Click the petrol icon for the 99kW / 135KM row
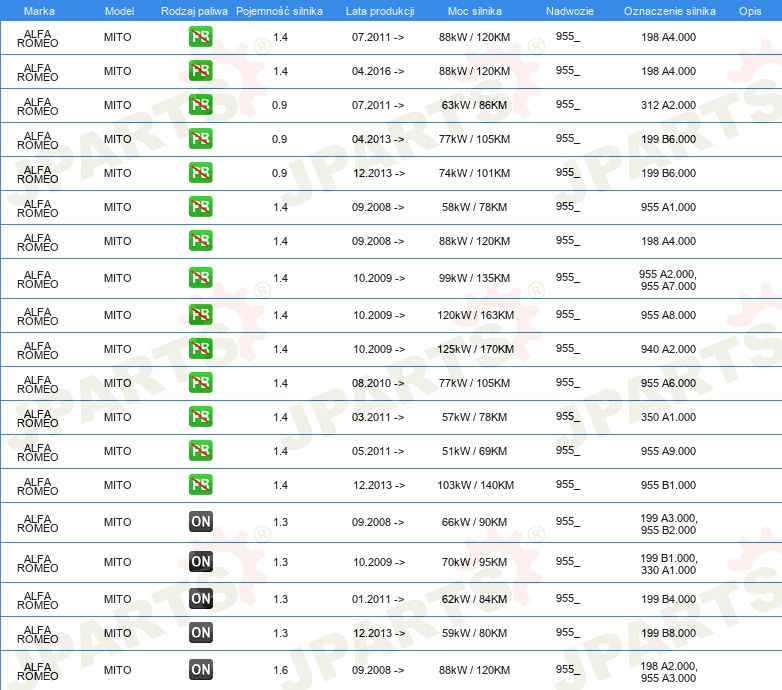 tap(200, 278)
